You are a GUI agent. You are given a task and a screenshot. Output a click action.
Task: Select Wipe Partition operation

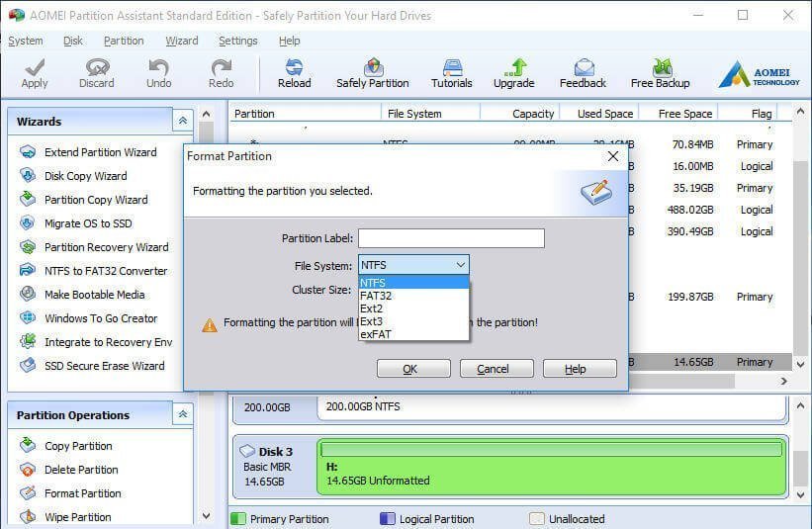(65, 517)
